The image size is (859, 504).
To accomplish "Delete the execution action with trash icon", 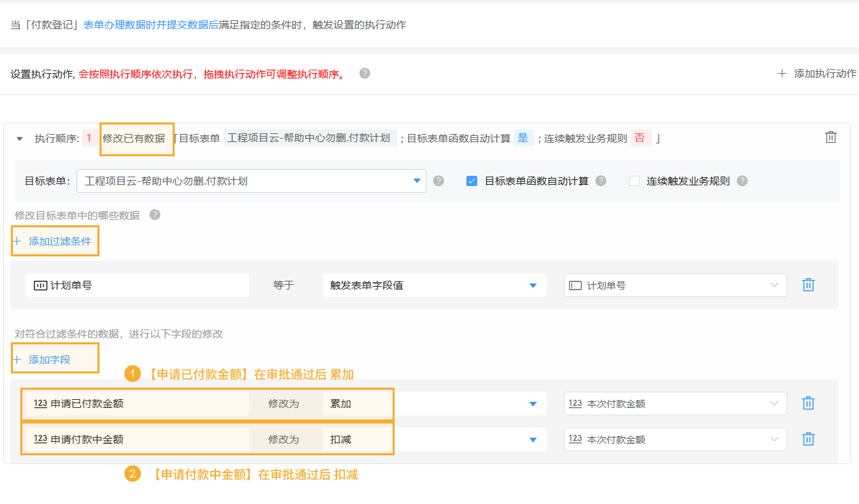I will point(831,137).
